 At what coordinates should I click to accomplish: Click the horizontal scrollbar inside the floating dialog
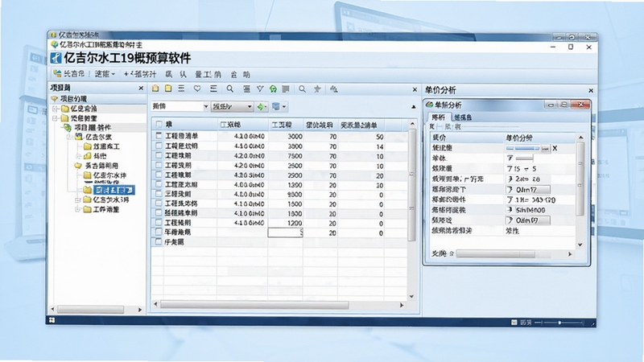coord(495,254)
